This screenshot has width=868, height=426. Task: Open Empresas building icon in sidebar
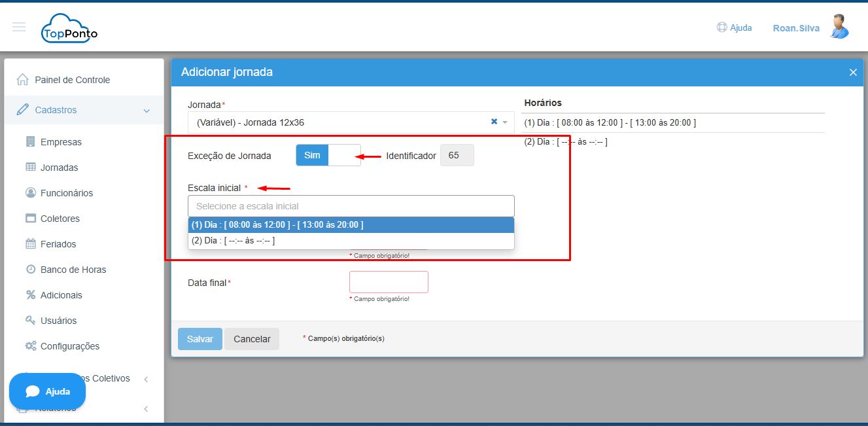click(31, 142)
